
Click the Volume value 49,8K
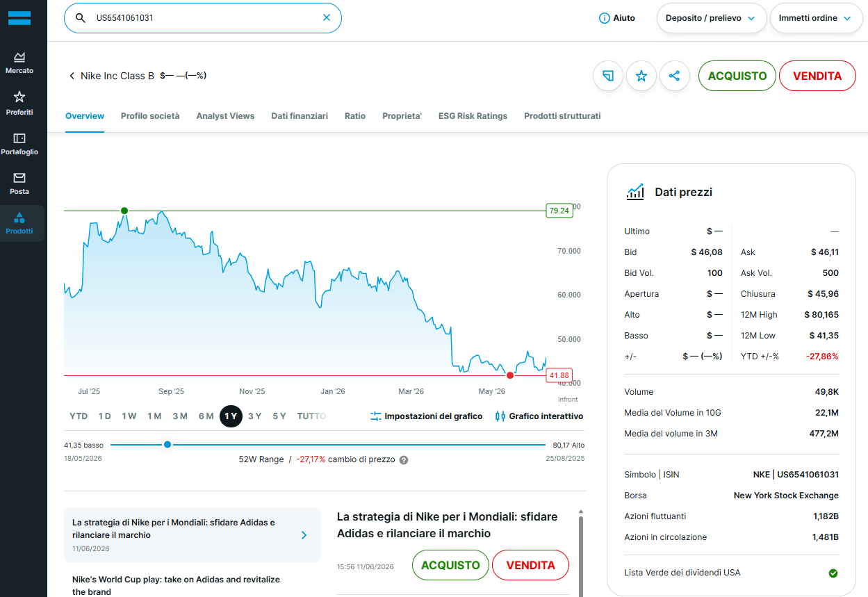click(827, 392)
